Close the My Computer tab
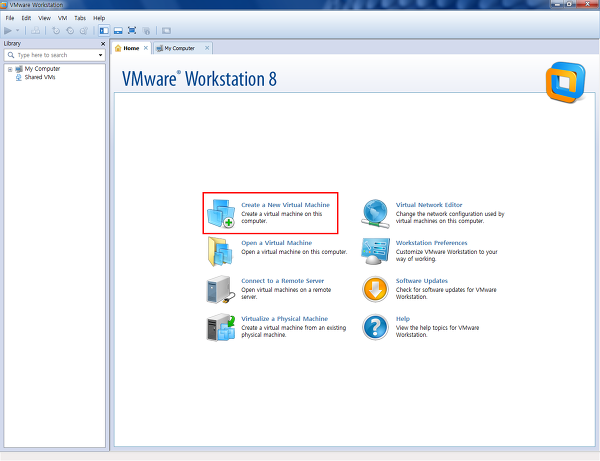600x461 pixels. coord(207,48)
